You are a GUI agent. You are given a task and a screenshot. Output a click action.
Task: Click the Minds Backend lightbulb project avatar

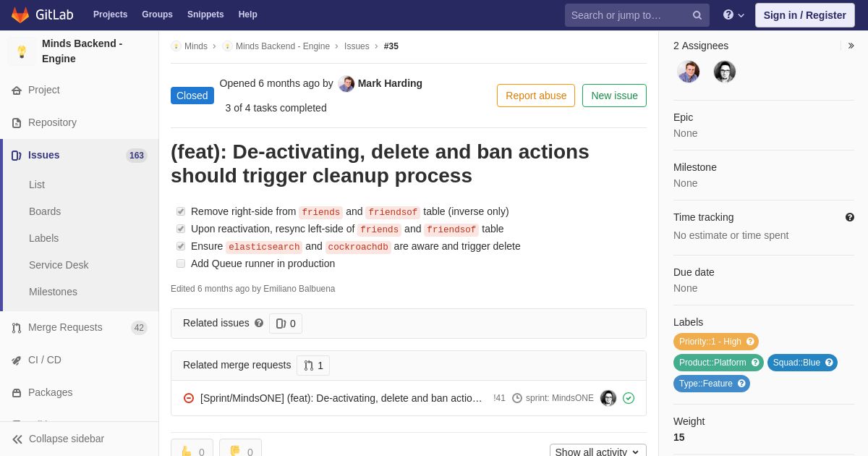(22, 51)
